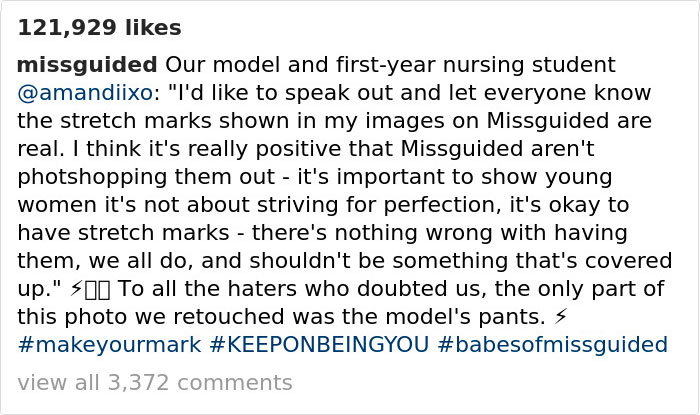Follow the #KEEPONBEINGYOU hashtag link

[319, 345]
